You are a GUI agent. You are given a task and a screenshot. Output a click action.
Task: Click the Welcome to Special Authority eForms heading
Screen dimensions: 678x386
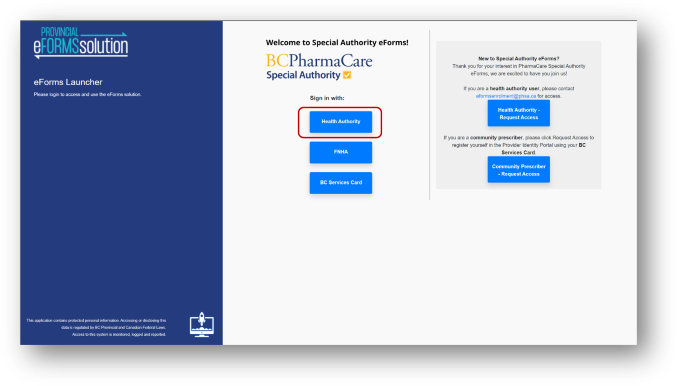337,42
